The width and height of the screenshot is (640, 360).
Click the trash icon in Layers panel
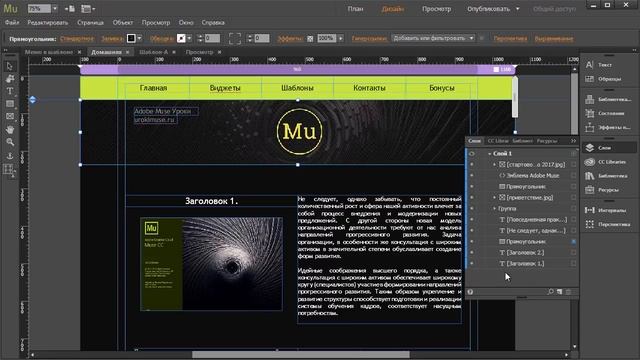pos(568,292)
